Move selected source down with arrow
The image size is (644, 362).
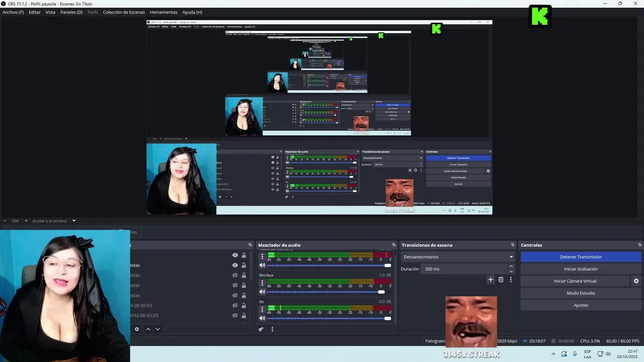pos(157,329)
